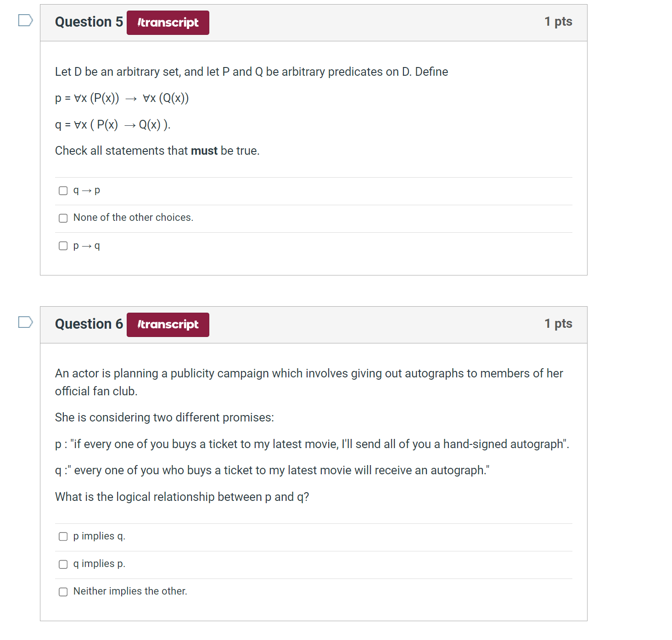This screenshot has width=672, height=640.
Task: Click the transcript badge in Question 5 header
Action: (x=168, y=22)
